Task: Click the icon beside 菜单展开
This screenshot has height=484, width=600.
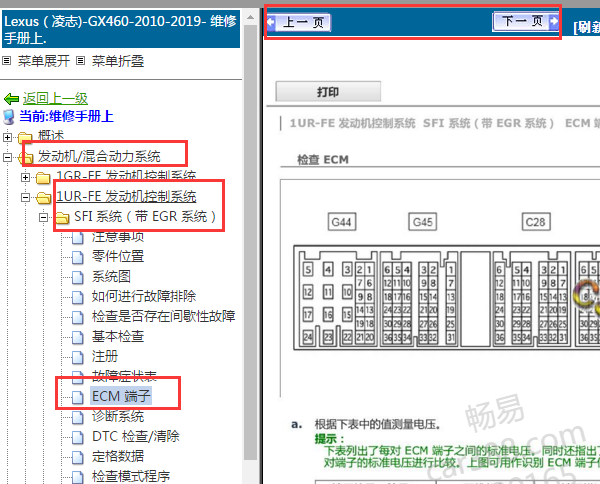Action: tap(7, 60)
